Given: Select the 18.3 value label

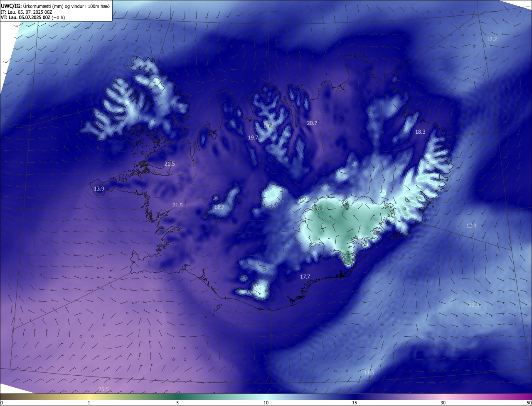Looking at the screenshot, I should (420, 132).
